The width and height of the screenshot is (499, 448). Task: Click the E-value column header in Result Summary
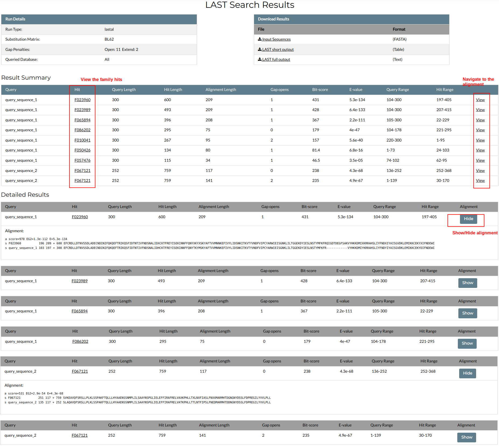coord(356,90)
